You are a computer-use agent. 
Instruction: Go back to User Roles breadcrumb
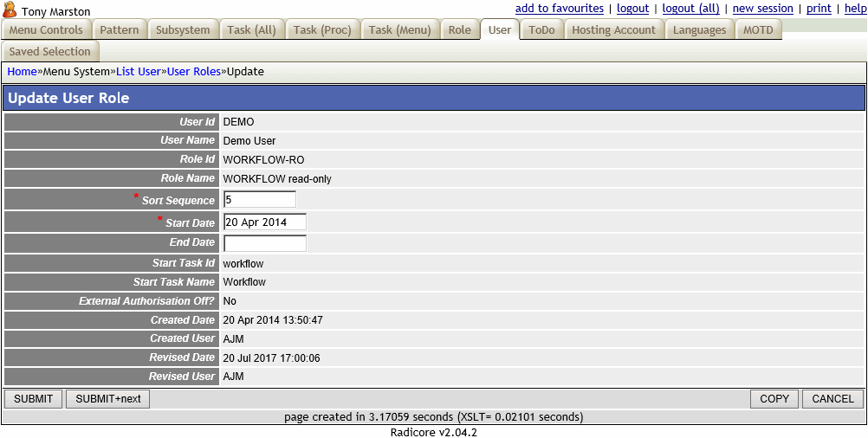click(x=193, y=72)
